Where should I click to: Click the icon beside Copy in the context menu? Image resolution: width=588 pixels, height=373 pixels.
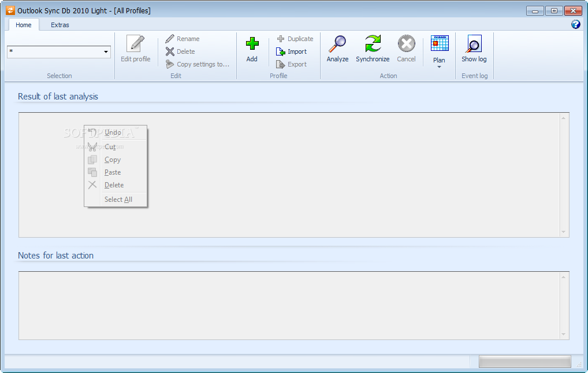click(92, 160)
